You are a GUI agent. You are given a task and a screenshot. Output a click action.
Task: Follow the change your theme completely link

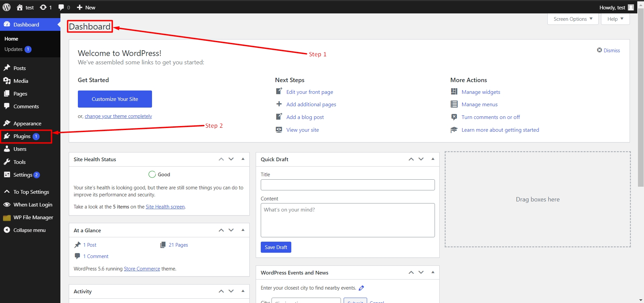click(x=118, y=116)
